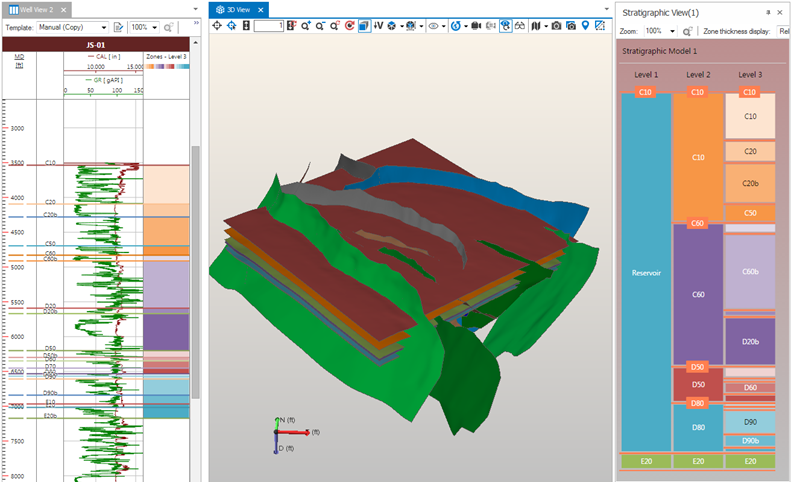Viewport: 791px width, 482px height.
Task: Toggle the eye visibility button in 3D toolbar
Action: 435,26
